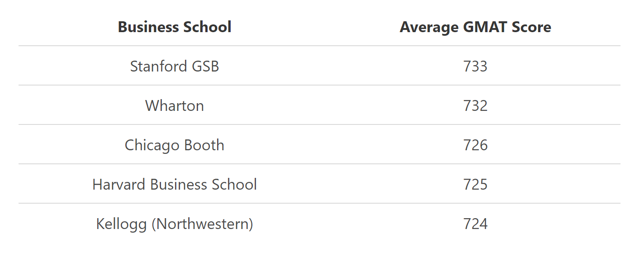Screen dimensions: 644x253
Task: Select Stanford's GMAT score of 733
Action: coord(475,67)
